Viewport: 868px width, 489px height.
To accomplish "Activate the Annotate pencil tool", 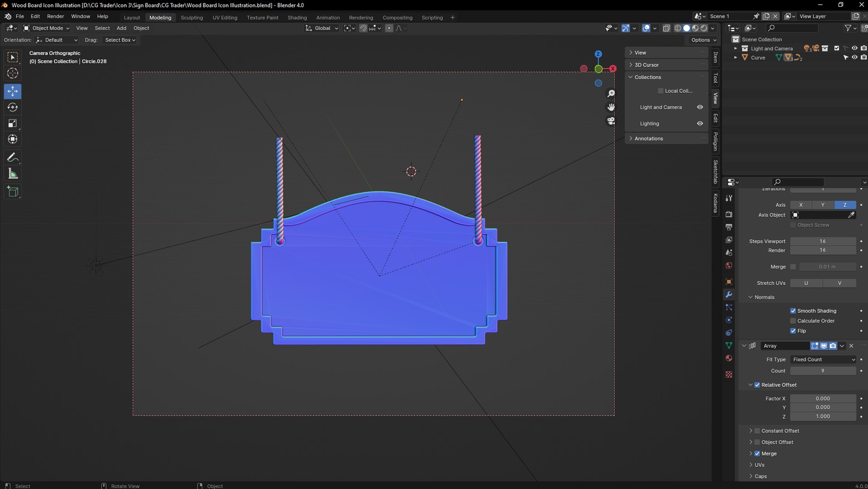I will [x=13, y=158].
